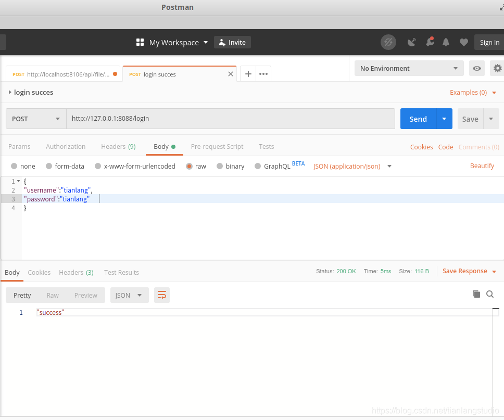Expand the login succes request description
The width and height of the screenshot is (504, 420).
[10, 92]
